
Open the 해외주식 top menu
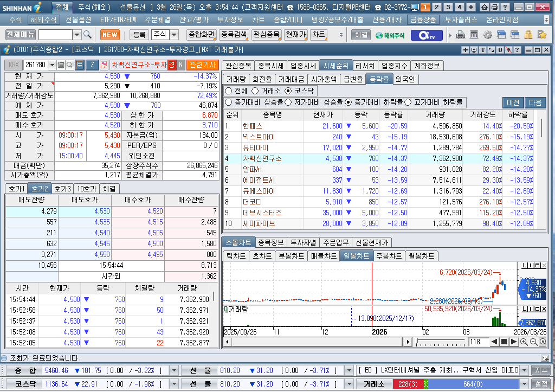(x=43, y=20)
